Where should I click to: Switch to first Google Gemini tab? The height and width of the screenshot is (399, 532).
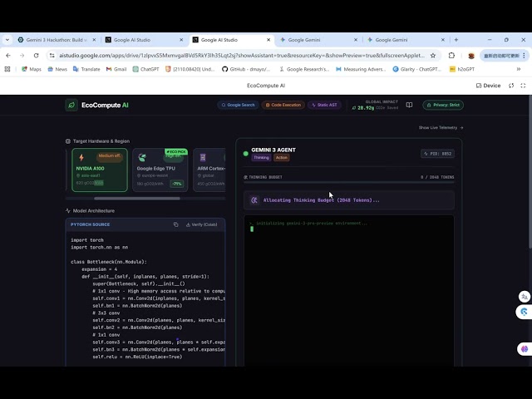319,40
